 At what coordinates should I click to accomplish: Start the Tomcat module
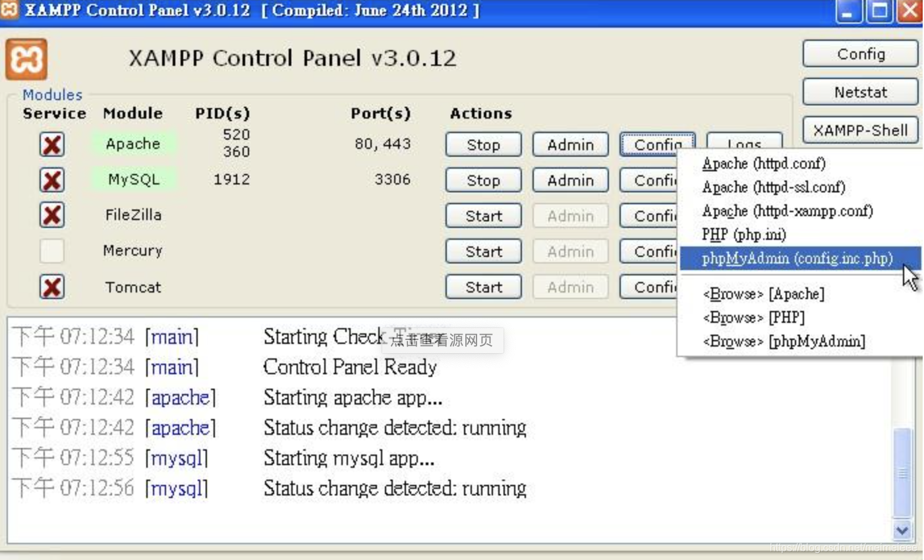click(483, 287)
